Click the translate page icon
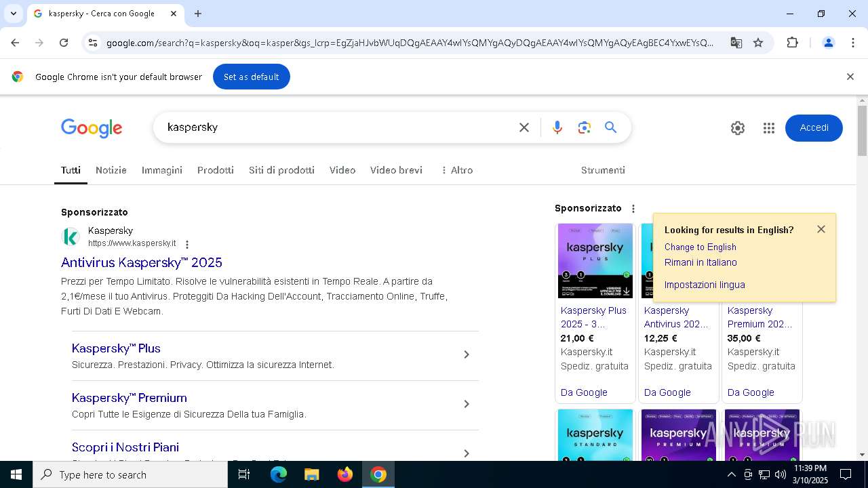The image size is (868, 488). click(x=736, y=43)
